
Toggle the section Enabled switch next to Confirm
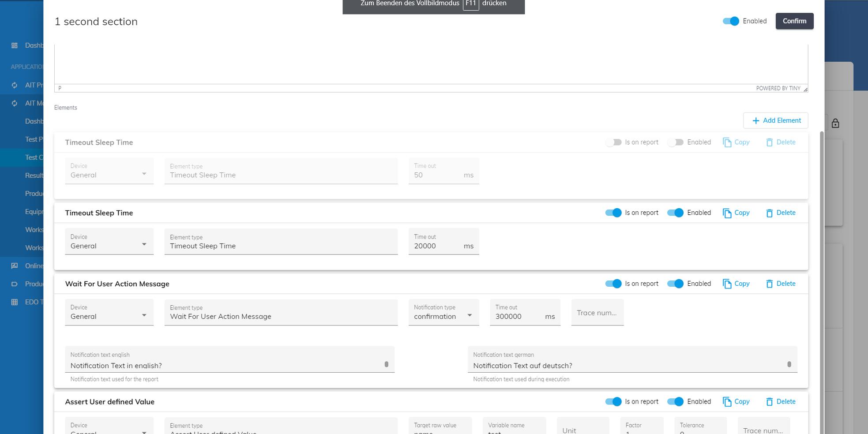(731, 21)
